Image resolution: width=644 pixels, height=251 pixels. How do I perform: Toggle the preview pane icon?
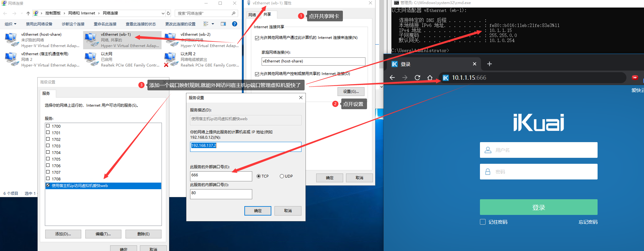[x=223, y=24]
